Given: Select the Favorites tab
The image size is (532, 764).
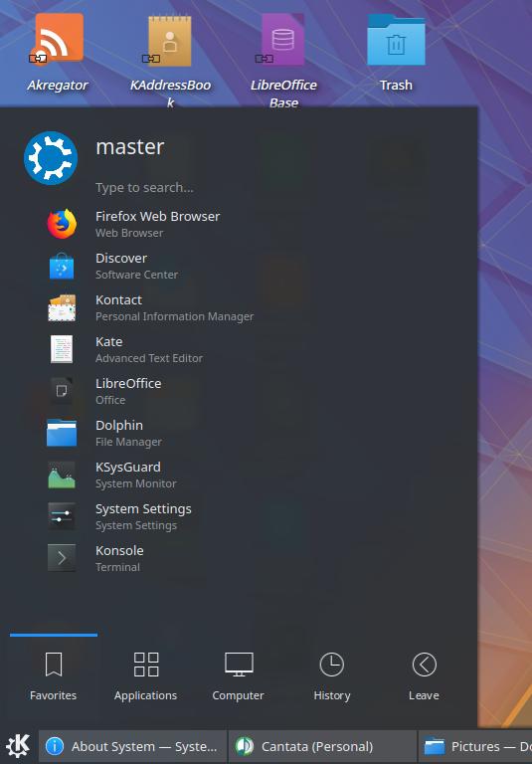Looking at the screenshot, I should coord(53,676).
